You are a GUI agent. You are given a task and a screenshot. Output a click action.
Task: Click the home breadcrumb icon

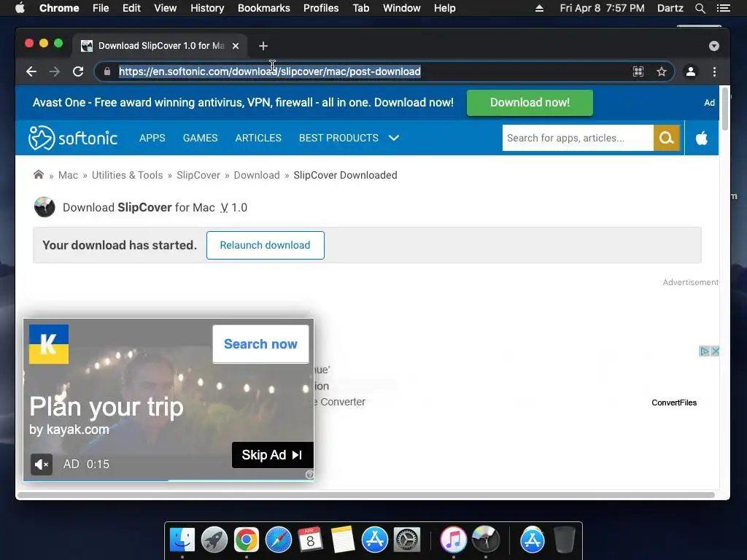(x=39, y=175)
